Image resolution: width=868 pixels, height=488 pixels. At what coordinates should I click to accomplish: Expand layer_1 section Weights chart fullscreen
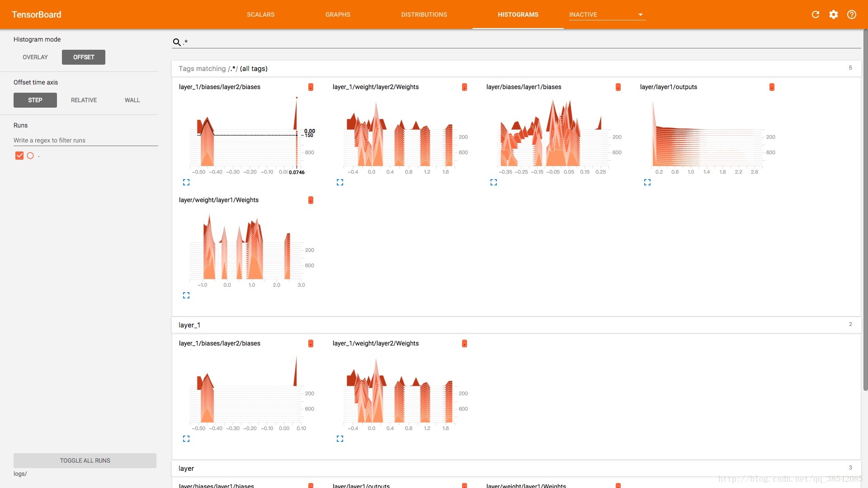click(340, 439)
